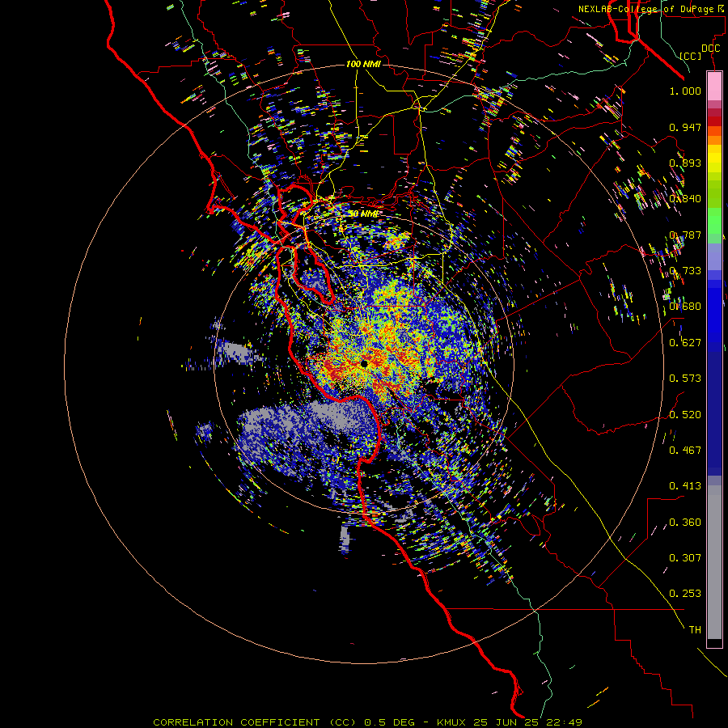The width and height of the screenshot is (728, 728).
Task: Click the 50 NMI range ring label
Action: (363, 214)
